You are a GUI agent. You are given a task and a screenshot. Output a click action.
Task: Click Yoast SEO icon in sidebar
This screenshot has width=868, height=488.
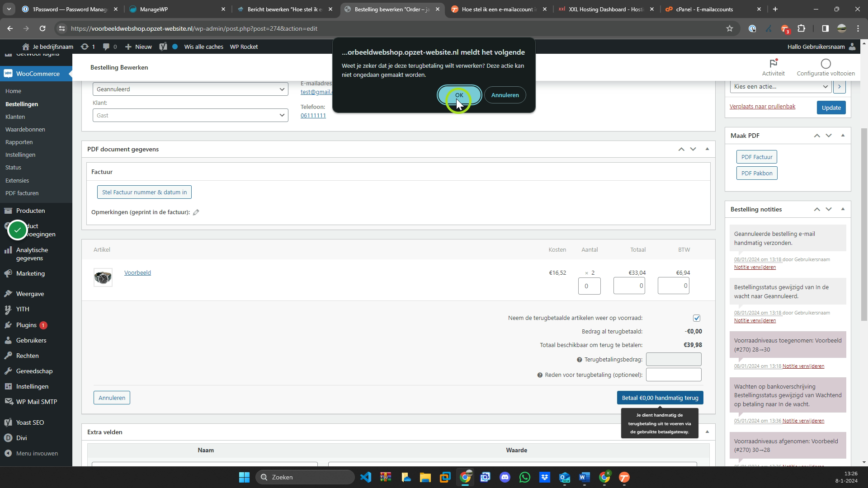pos(8,422)
